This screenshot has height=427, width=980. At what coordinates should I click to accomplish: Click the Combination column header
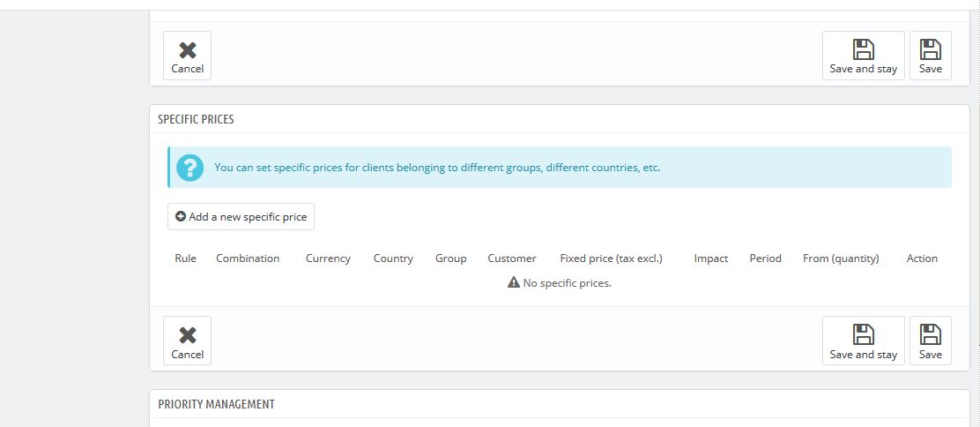tap(248, 258)
